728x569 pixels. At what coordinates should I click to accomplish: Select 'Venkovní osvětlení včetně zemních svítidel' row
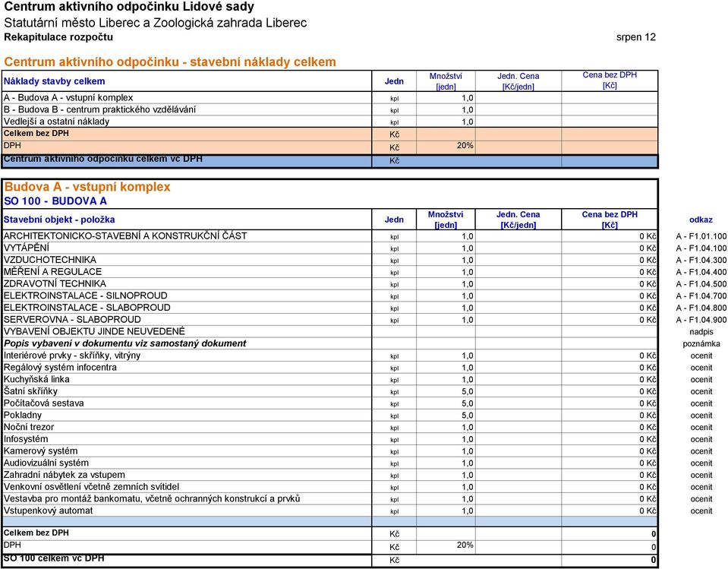pyautogui.click(x=329, y=487)
